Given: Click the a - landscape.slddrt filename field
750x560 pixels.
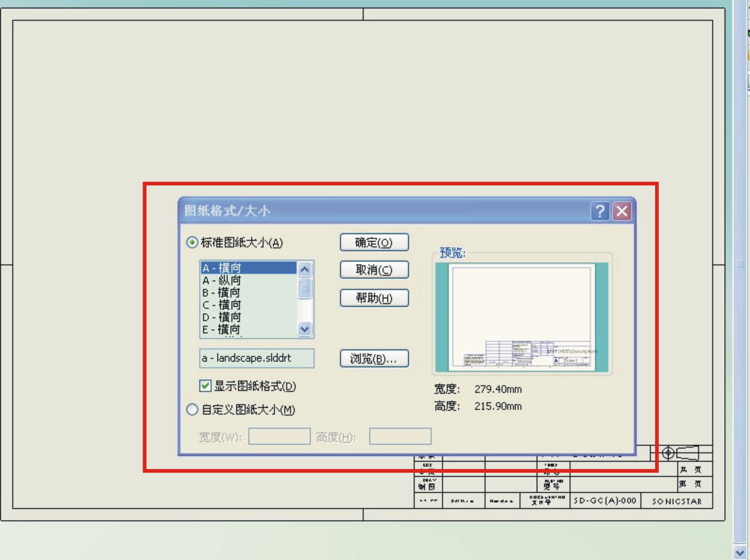Looking at the screenshot, I should 257,358.
